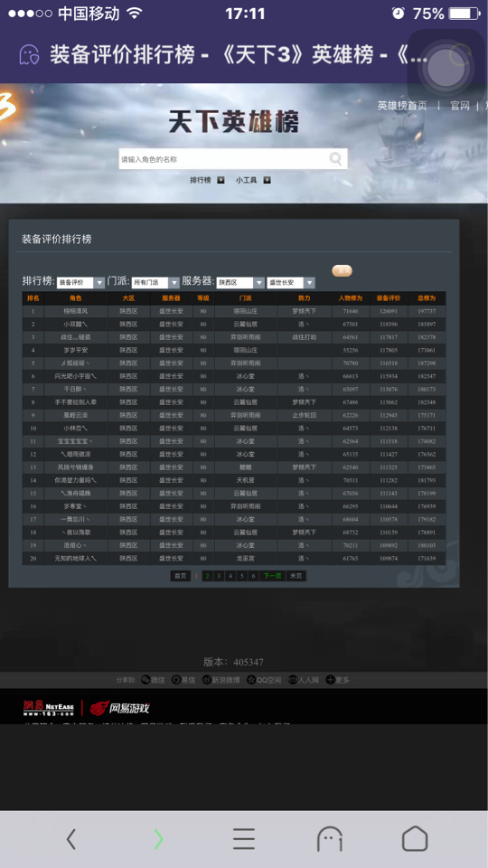
Task: Open the 盛世长安 server dropdown
Action: (x=291, y=282)
